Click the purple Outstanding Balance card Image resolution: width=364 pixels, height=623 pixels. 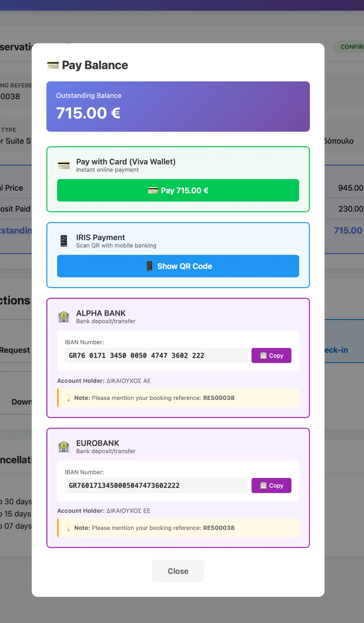[178, 106]
